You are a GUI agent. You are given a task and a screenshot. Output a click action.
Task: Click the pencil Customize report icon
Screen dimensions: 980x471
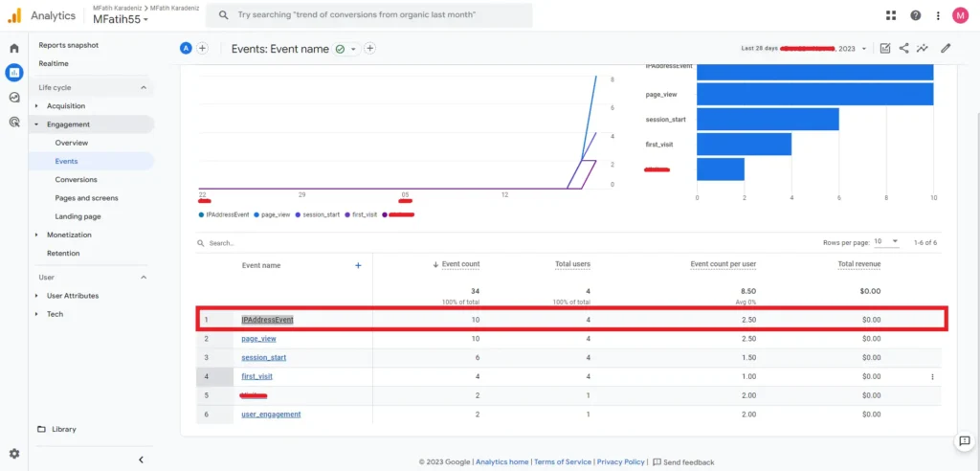tap(946, 48)
